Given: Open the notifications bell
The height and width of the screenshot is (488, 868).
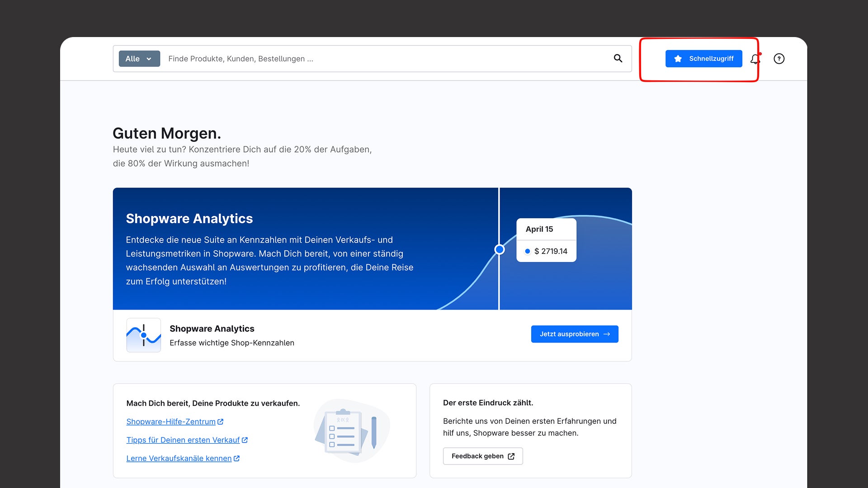Looking at the screenshot, I should pyautogui.click(x=755, y=59).
